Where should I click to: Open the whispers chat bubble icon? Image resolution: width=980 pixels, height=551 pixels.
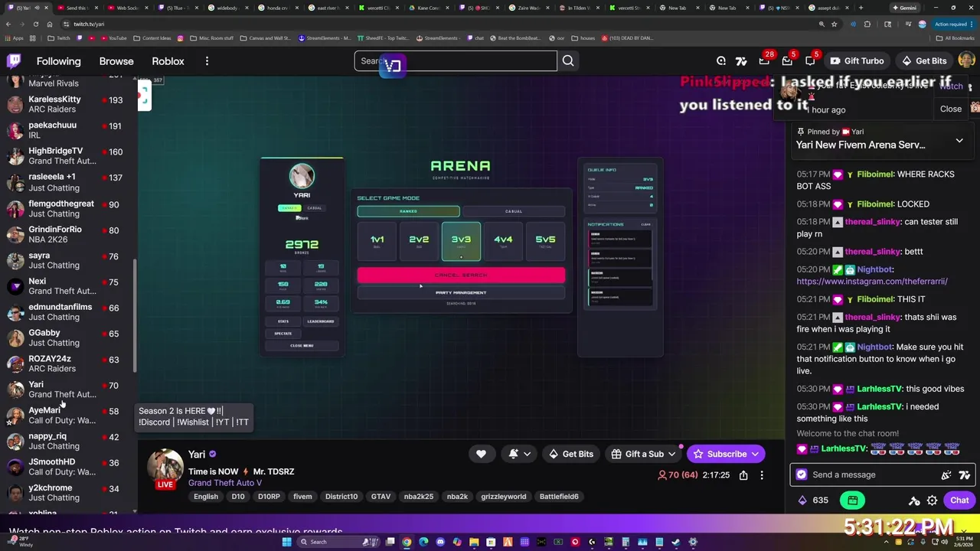(x=811, y=60)
